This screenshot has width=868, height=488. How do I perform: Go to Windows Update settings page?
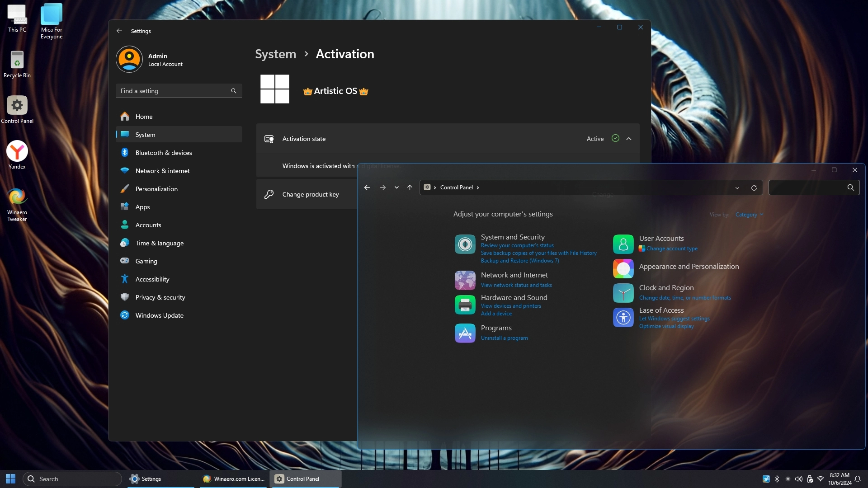(159, 315)
